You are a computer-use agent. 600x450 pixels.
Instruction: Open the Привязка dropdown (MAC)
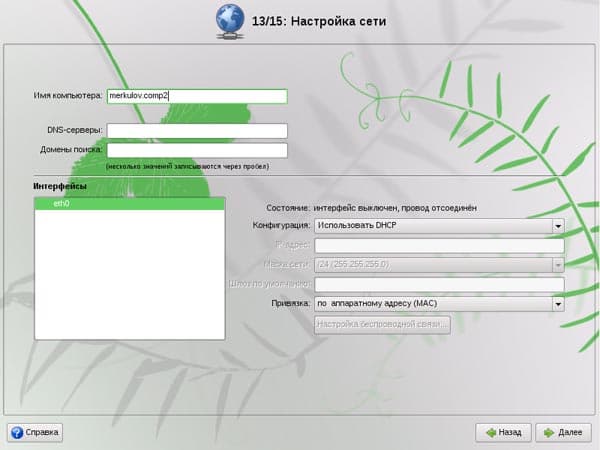tap(439, 304)
